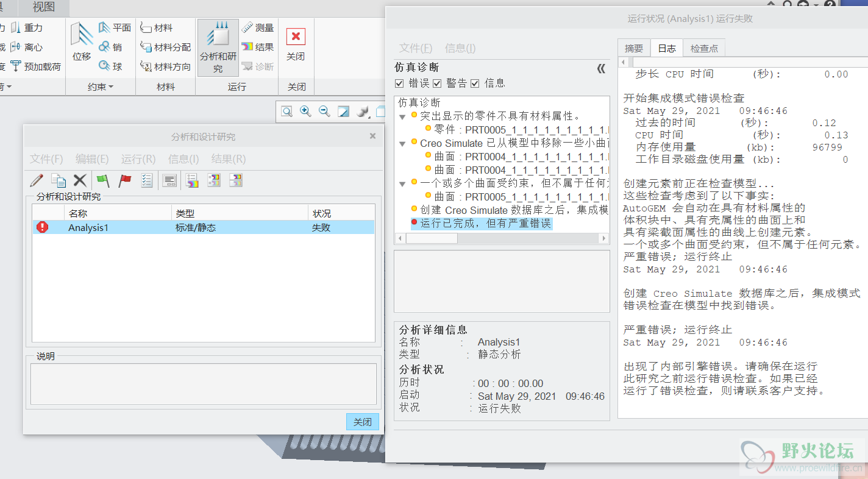Image resolution: width=868 pixels, height=479 pixels.
Task: Open the 信息(I) menu in analysis dialog
Action: coord(183,159)
